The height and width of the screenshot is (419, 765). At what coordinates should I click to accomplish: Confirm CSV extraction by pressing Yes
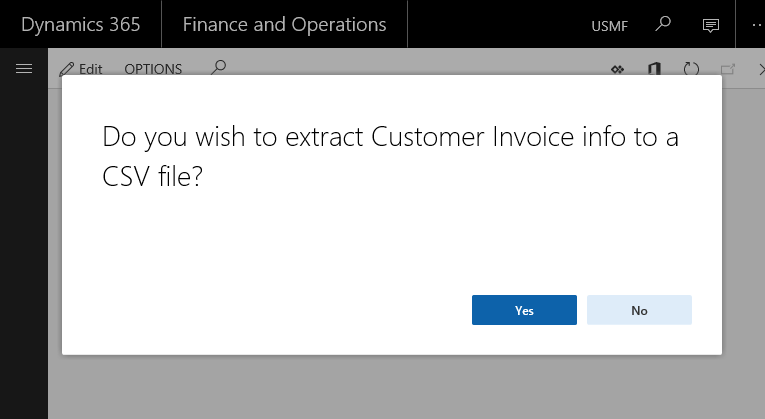coord(524,310)
